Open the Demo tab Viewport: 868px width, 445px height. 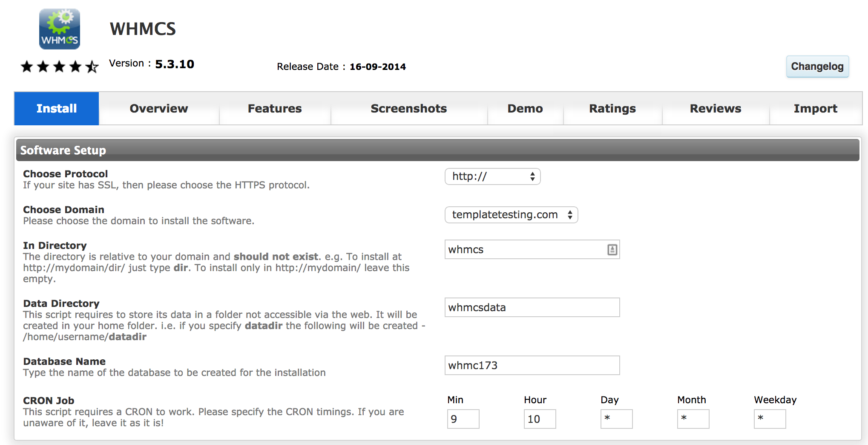click(x=525, y=108)
